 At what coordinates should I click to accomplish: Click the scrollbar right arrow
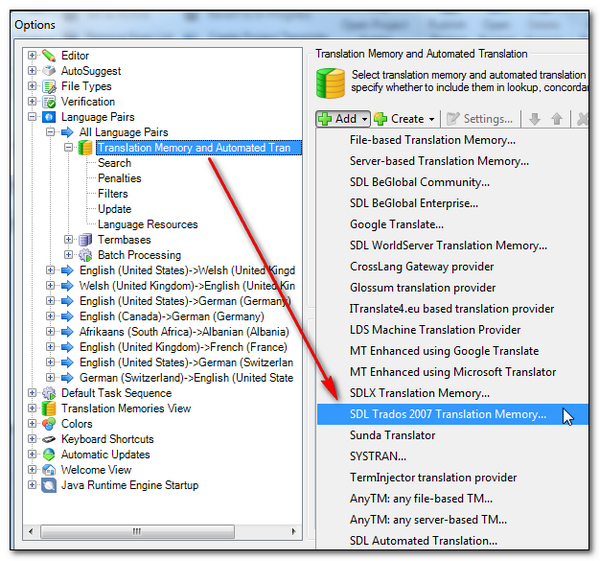(x=293, y=532)
